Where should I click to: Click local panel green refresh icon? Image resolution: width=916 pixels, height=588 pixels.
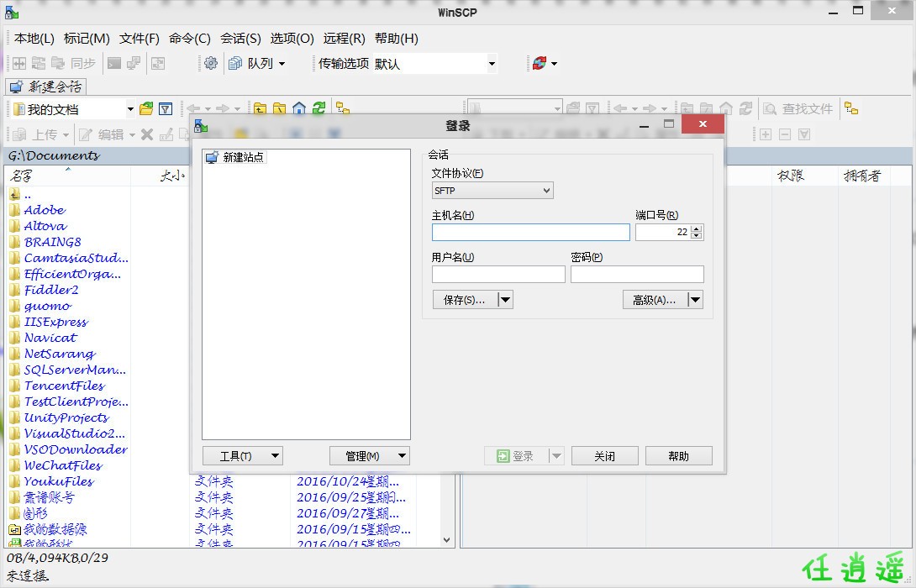(318, 108)
